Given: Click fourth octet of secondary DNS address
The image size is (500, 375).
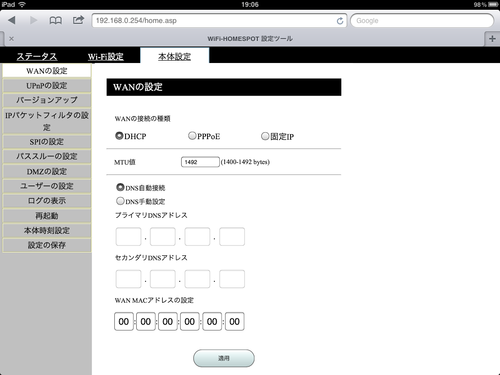Looking at the screenshot, I should [232, 279].
